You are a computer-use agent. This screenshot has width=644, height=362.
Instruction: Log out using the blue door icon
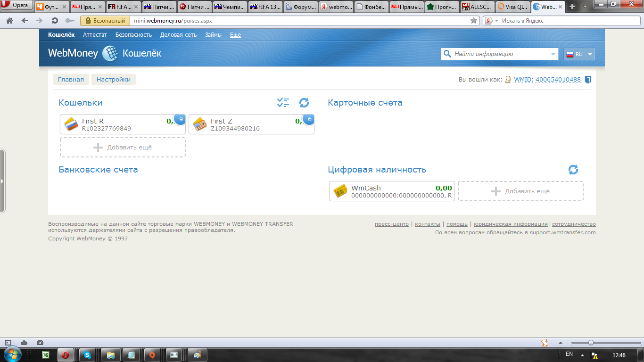[588, 80]
